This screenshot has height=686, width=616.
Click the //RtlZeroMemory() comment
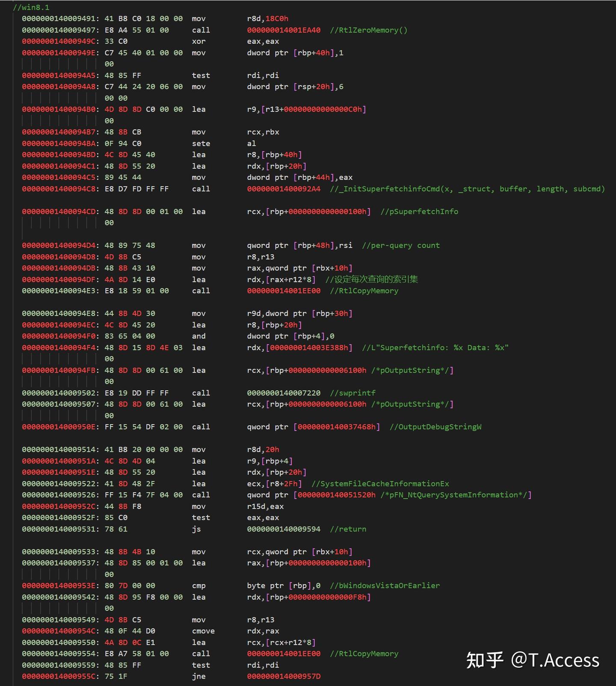368,30
